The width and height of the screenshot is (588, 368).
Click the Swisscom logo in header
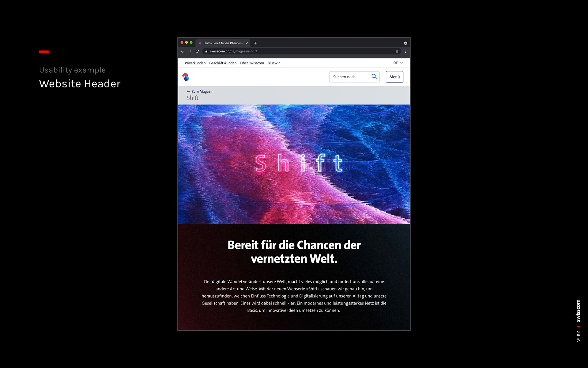point(186,77)
